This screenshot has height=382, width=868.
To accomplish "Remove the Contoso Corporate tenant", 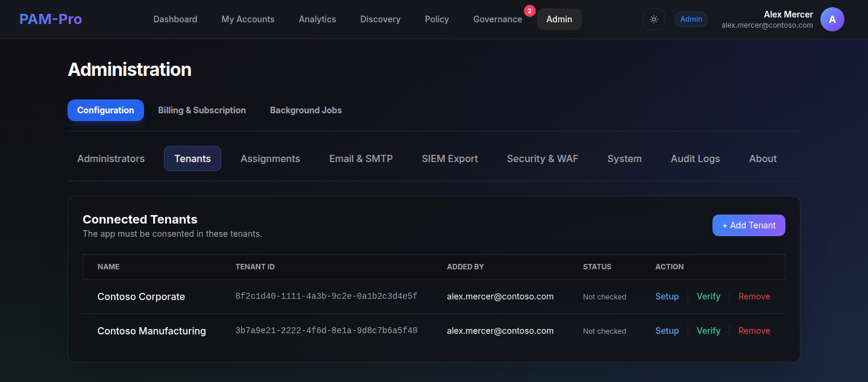I will click(754, 296).
